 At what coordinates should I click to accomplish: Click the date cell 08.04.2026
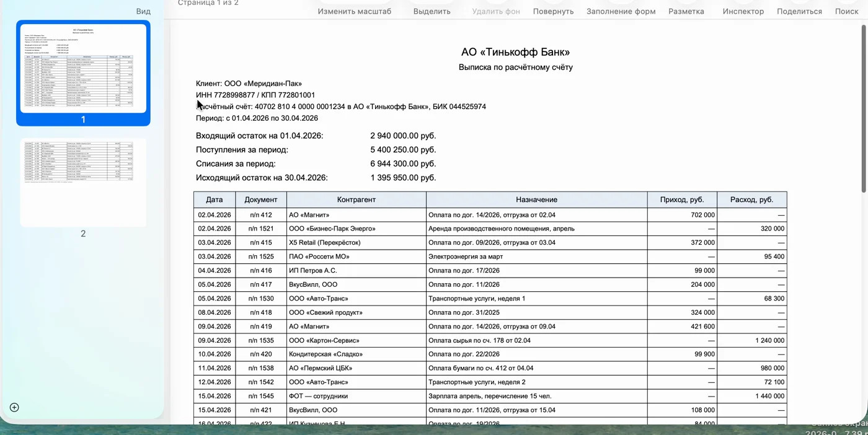(215, 312)
